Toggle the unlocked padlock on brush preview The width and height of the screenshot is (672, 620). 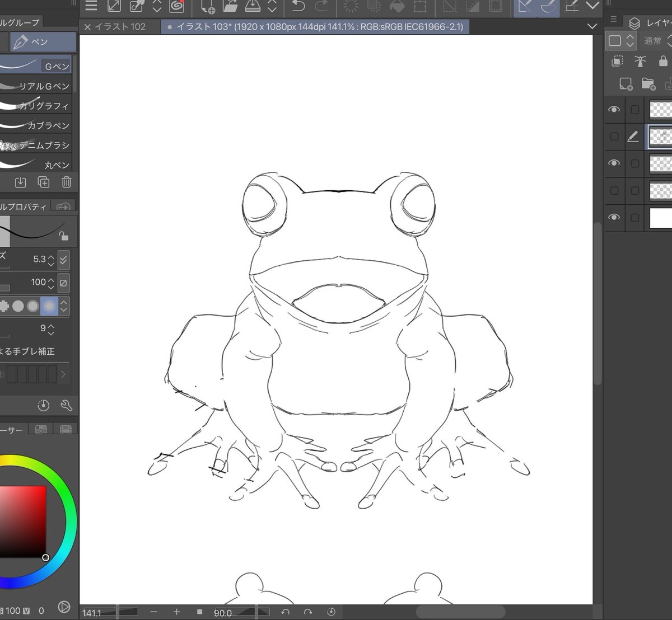[64, 236]
